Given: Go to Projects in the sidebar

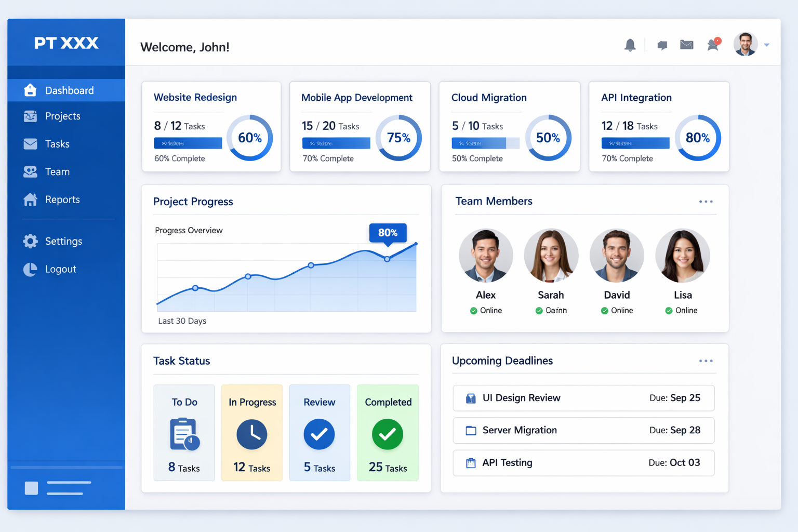Looking at the screenshot, I should 62,116.
